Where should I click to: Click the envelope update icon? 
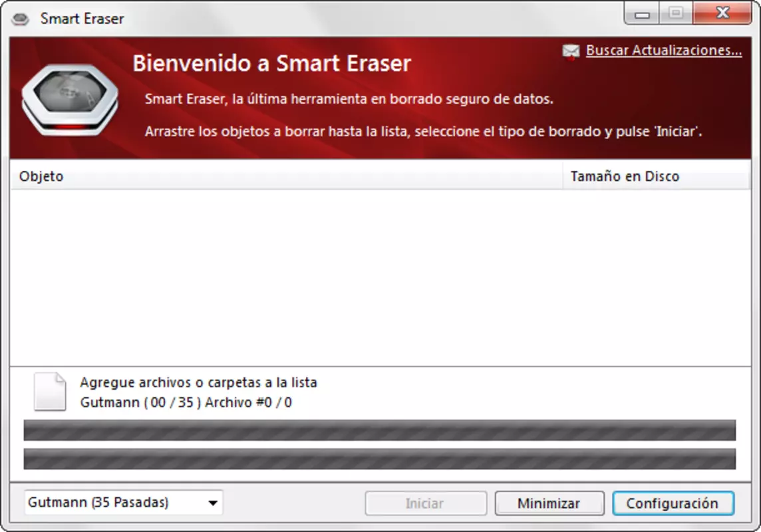click(x=571, y=51)
